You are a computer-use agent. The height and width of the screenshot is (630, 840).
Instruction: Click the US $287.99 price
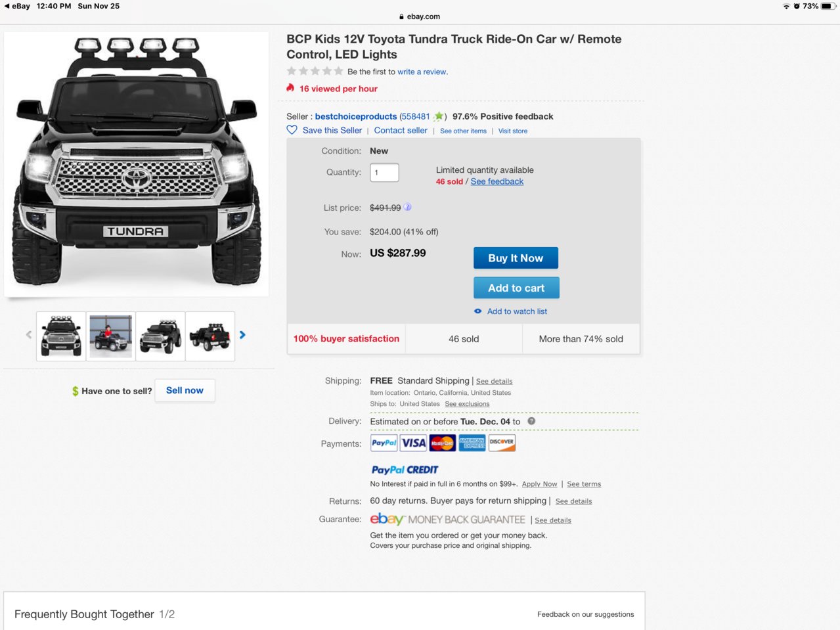(398, 253)
